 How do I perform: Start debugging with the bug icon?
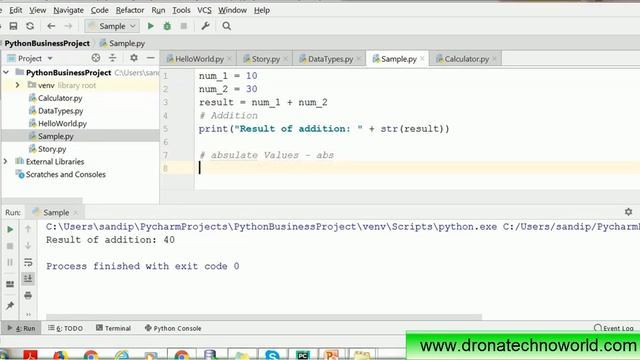(x=167, y=26)
